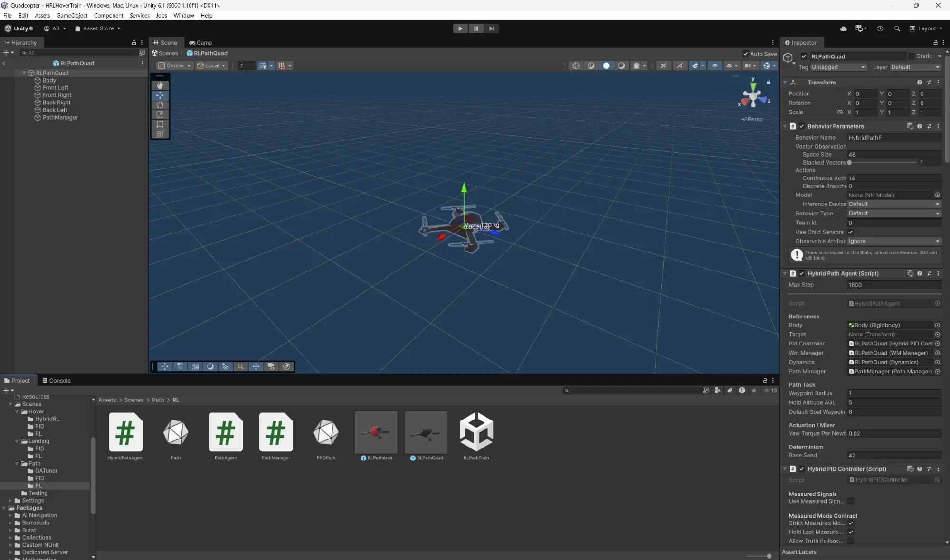The height and width of the screenshot is (560, 950).
Task: Select the Move tool in scene toolbar
Action: [x=160, y=95]
